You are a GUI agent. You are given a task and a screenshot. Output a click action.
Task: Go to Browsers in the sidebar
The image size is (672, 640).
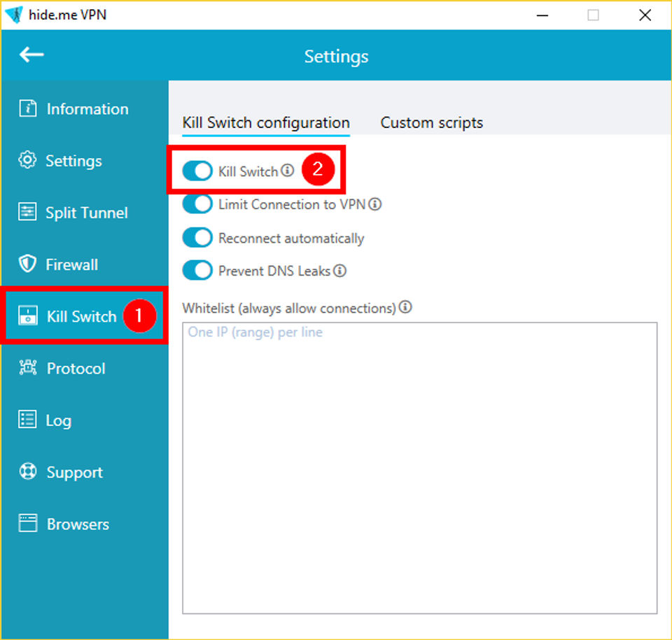click(x=85, y=524)
